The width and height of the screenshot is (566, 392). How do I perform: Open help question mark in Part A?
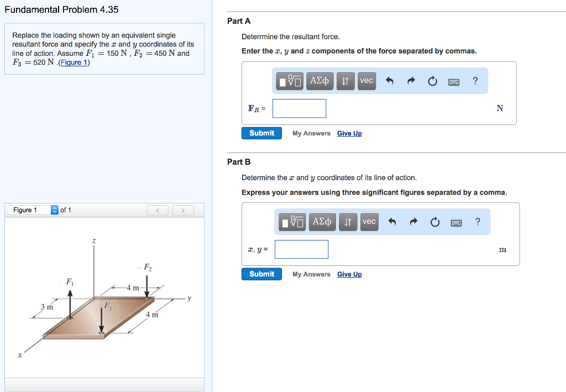(x=475, y=81)
